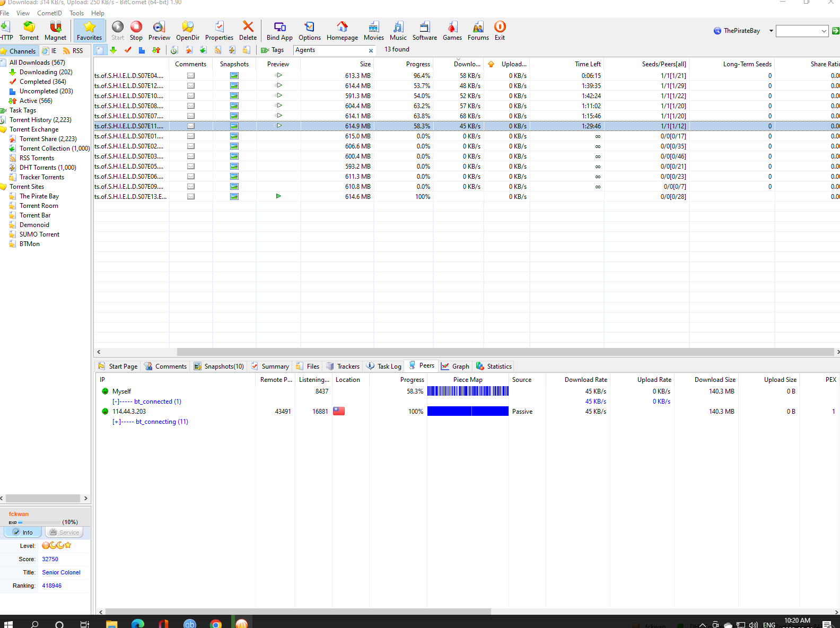Open the snapshot icon for the S07E04 row
The image size is (840, 628).
click(234, 76)
